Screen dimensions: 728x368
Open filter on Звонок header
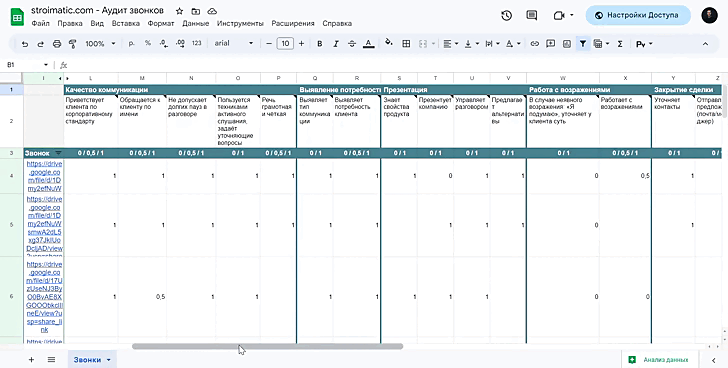pyautogui.click(x=58, y=153)
